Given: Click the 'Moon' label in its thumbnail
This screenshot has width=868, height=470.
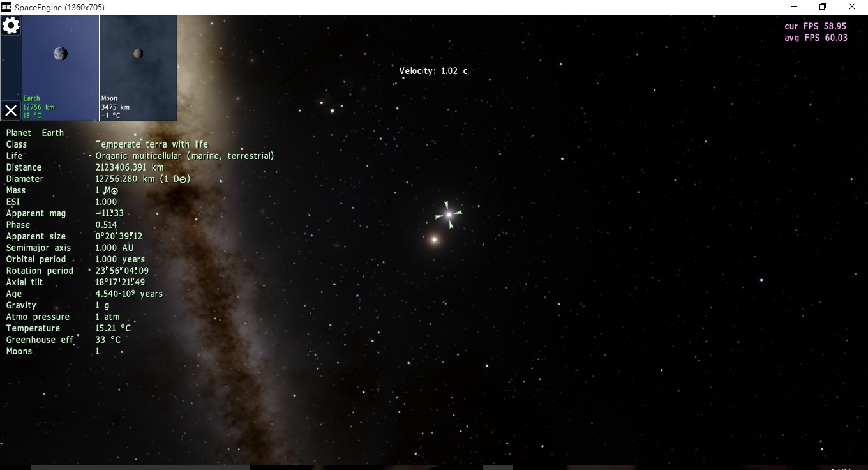Looking at the screenshot, I should pyautogui.click(x=109, y=98).
